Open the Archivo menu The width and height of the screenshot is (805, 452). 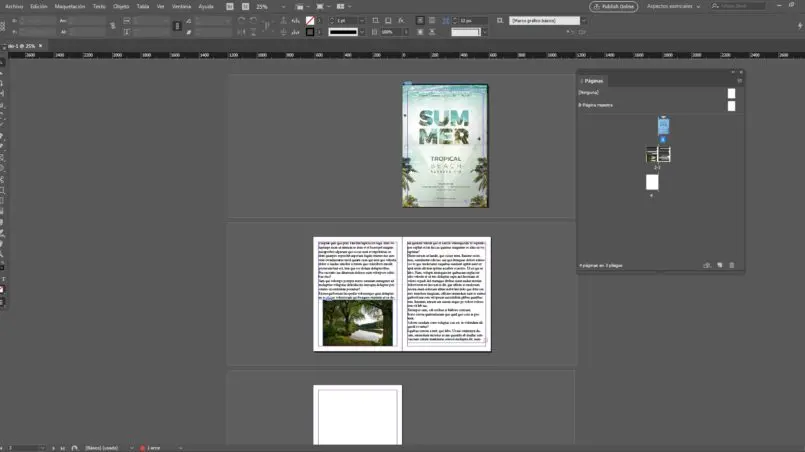[x=14, y=7]
